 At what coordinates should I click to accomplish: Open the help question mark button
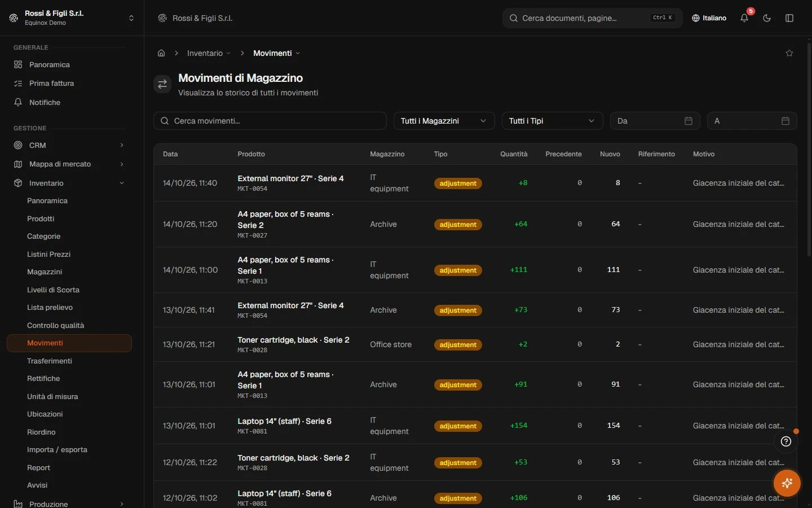[786, 441]
